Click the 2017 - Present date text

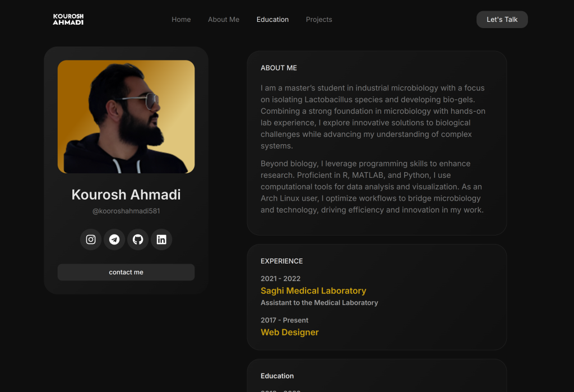(x=284, y=320)
